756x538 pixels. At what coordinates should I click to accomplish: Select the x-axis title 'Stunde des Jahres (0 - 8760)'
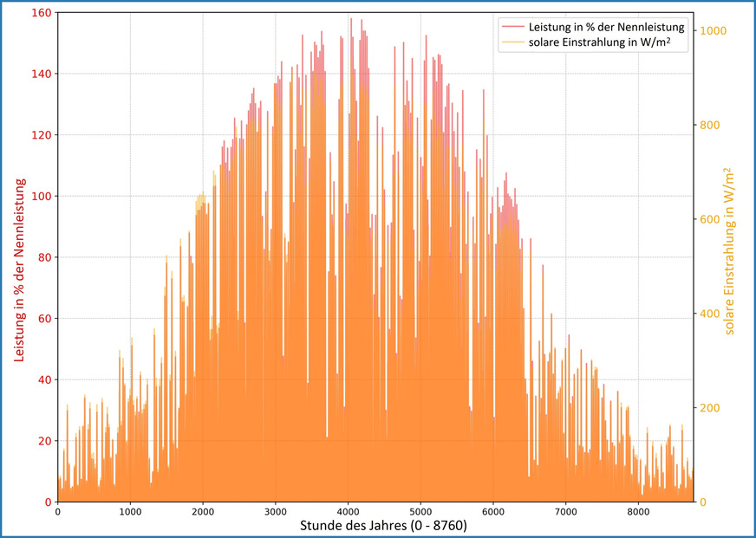pyautogui.click(x=382, y=523)
